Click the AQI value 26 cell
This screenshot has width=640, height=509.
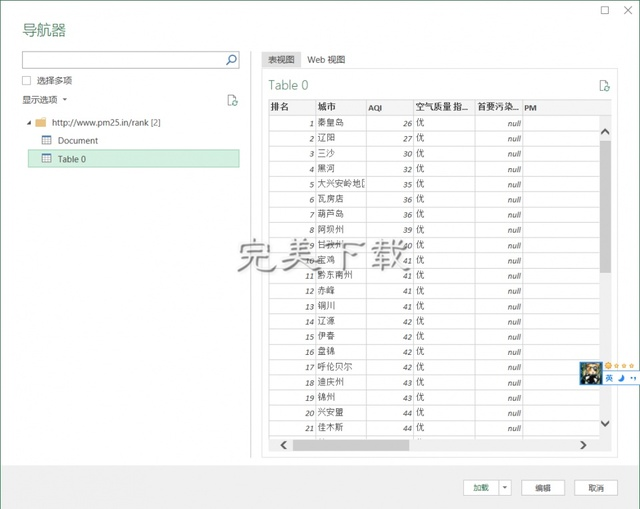[390, 123]
